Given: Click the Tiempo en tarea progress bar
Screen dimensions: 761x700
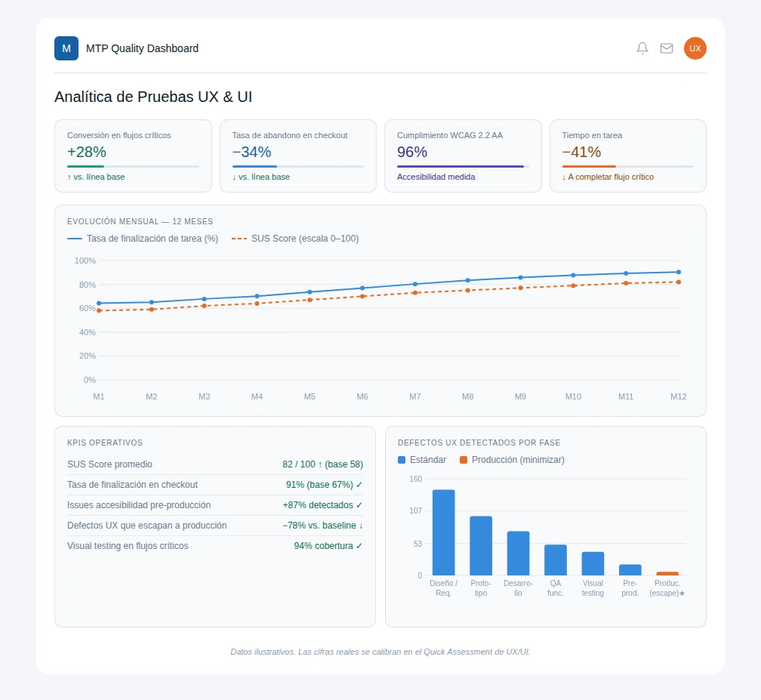Looking at the screenshot, I should click(x=627, y=166).
